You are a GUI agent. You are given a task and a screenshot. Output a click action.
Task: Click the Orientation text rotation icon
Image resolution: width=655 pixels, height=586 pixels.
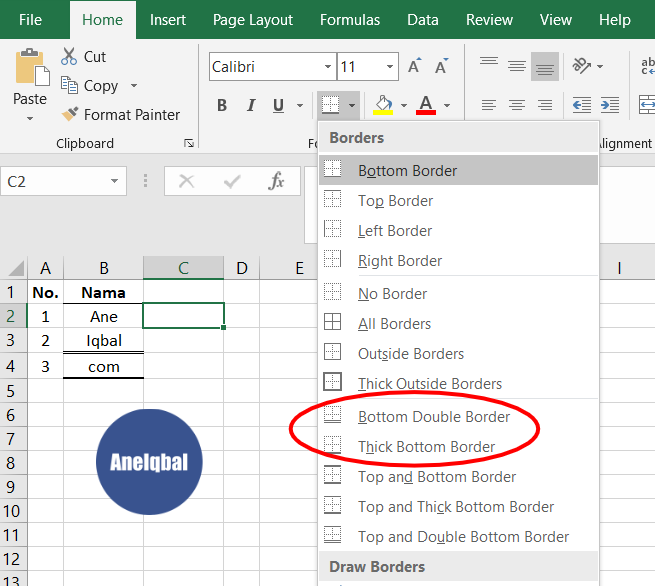(x=581, y=66)
